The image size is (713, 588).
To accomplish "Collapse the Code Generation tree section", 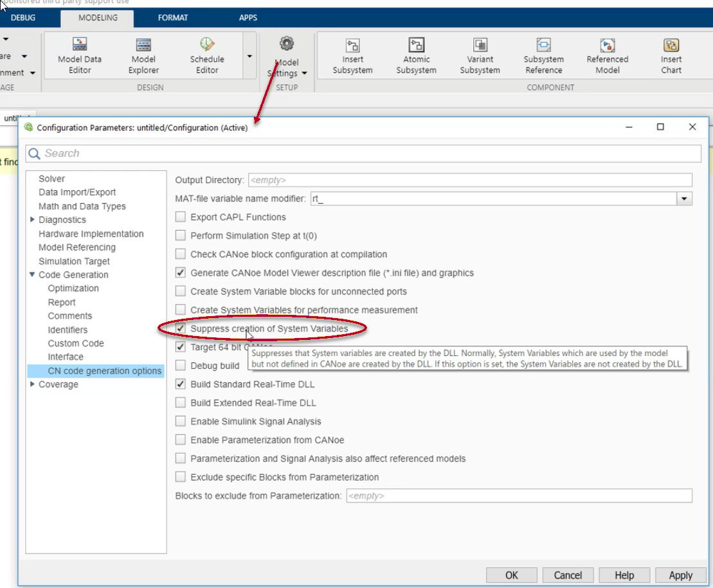I will [33, 274].
